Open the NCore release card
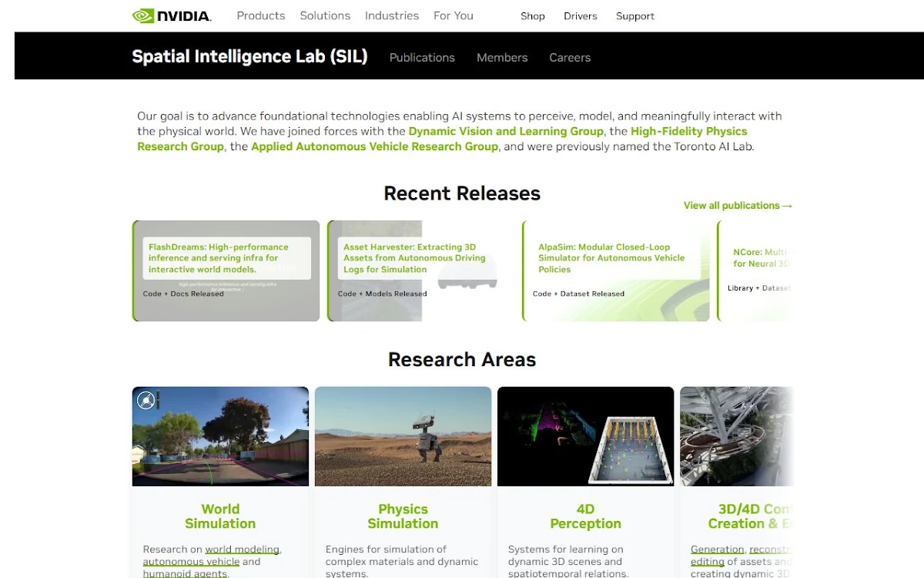The image size is (924, 578). 755,271
